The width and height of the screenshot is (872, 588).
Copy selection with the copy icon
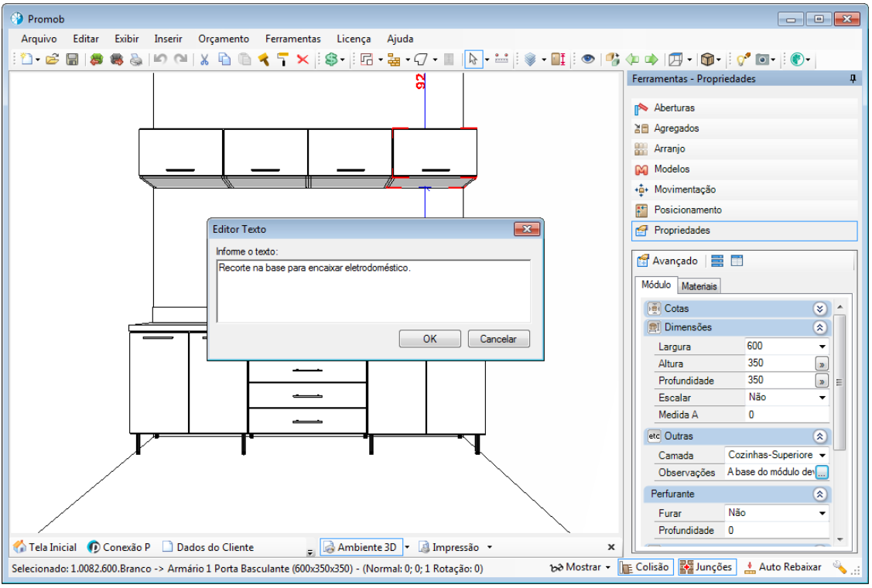click(224, 59)
